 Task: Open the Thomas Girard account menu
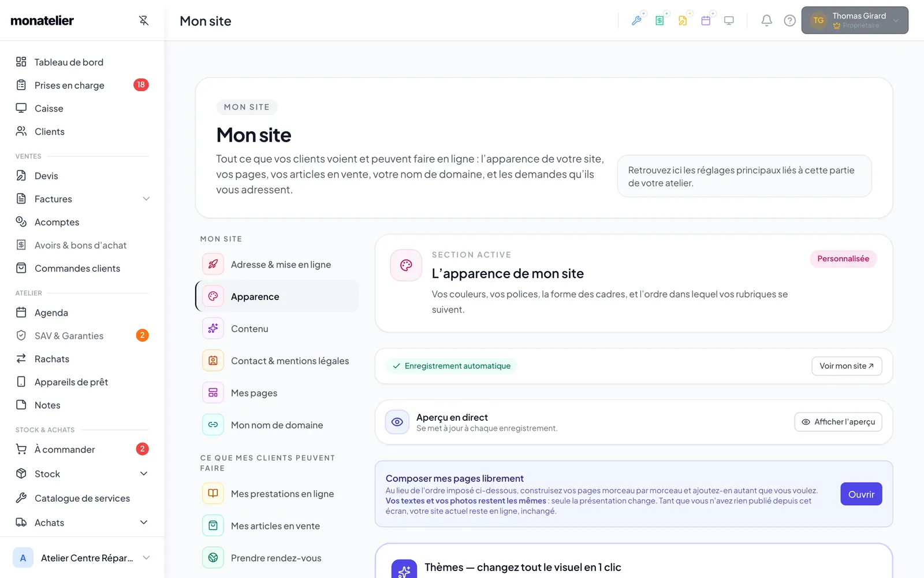click(855, 20)
